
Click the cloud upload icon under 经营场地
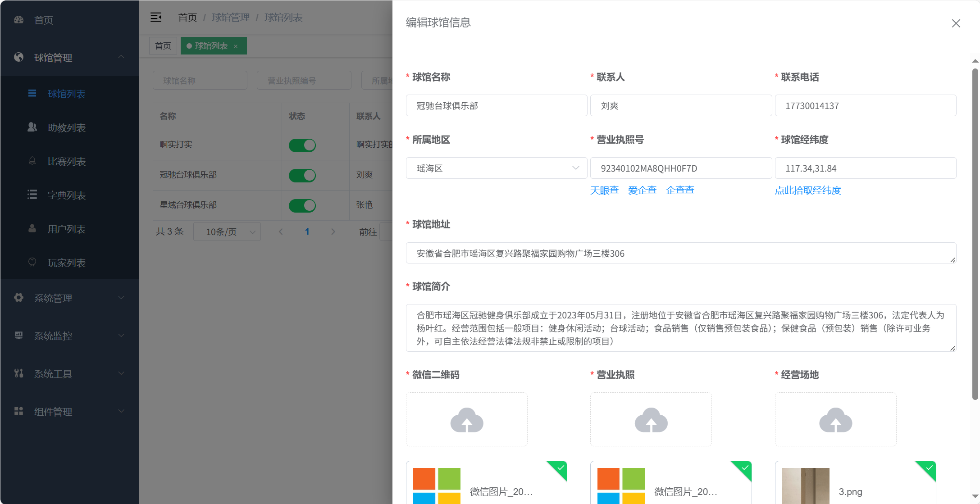tap(835, 420)
